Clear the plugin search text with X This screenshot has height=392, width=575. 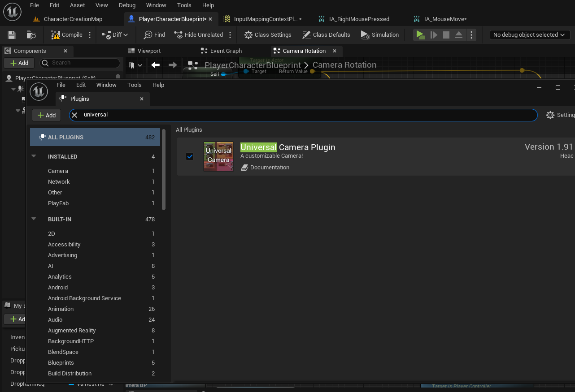pyautogui.click(x=75, y=115)
